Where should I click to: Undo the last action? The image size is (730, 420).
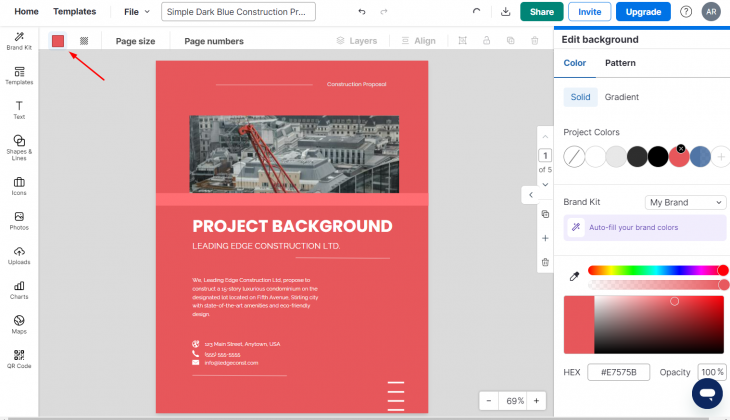(x=362, y=12)
